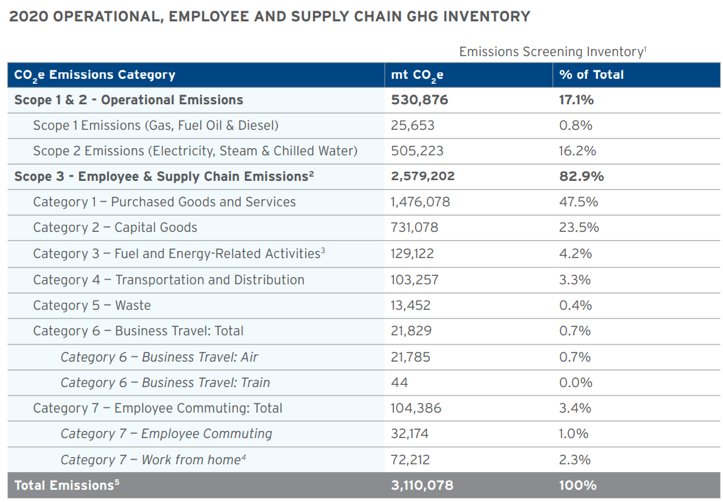723x502 pixels.
Task: Click the % of Total column header
Action: point(590,75)
